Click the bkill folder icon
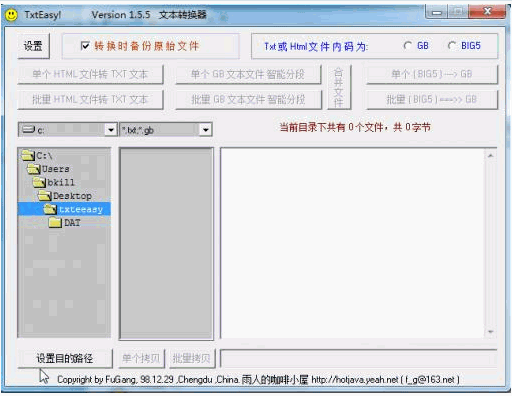This screenshot has height=396, width=512. pyautogui.click(x=39, y=182)
